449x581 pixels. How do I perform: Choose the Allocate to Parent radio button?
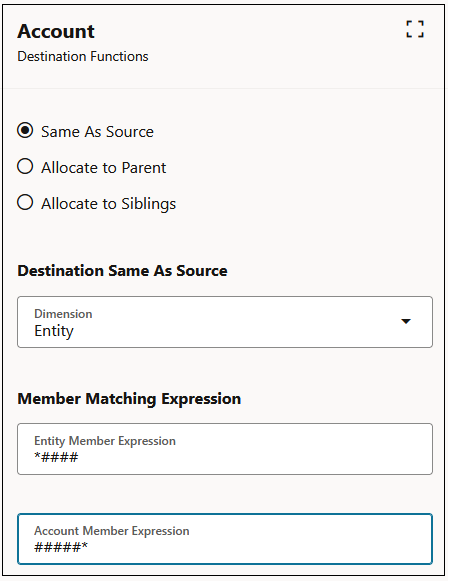[x=25, y=167]
